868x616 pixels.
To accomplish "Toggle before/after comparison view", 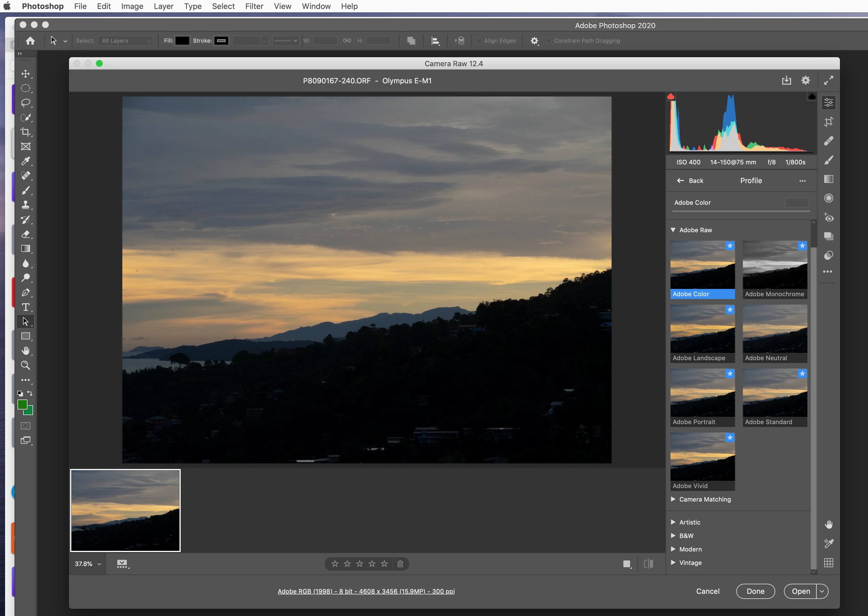I will 649,564.
